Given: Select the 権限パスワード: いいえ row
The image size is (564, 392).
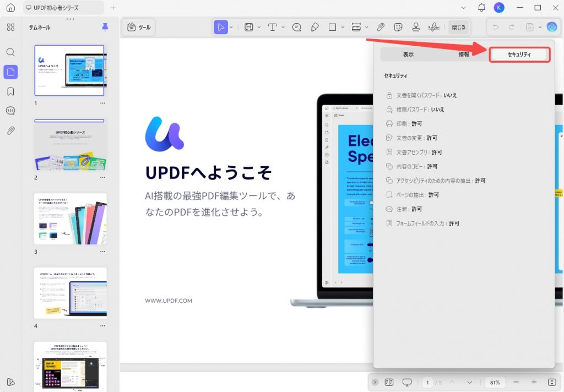Looking at the screenshot, I should 415,110.
